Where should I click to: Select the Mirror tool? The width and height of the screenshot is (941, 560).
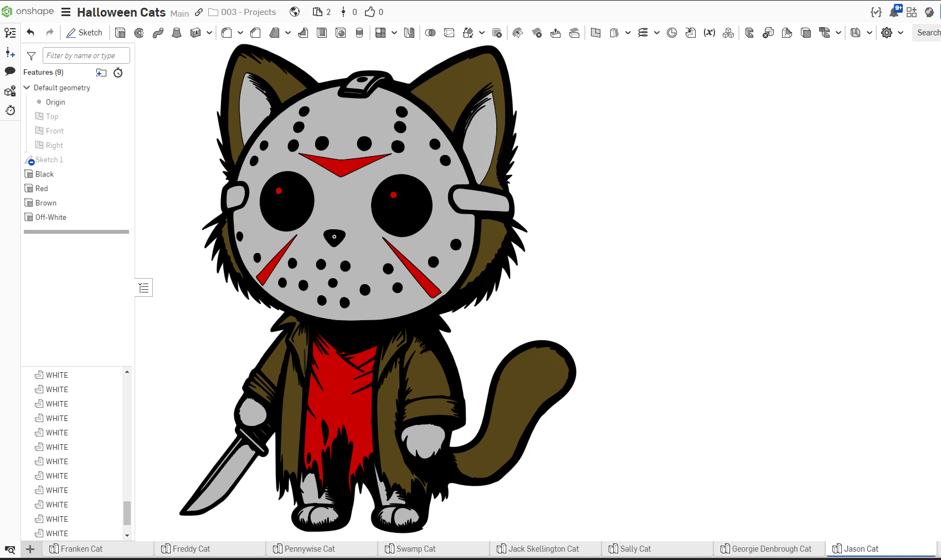409,33
